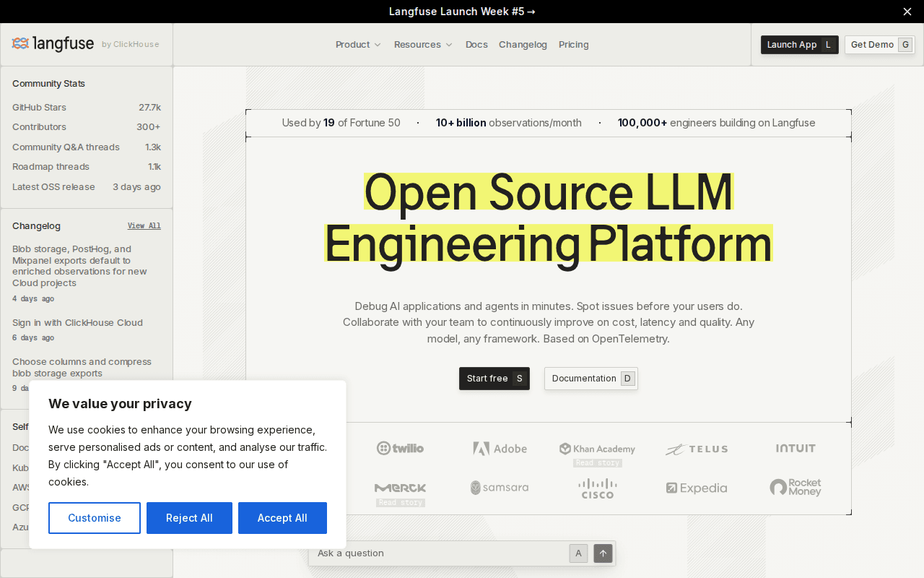Screen dimensions: 924x578
Task: Click the Cisco logo
Action: tap(598, 488)
